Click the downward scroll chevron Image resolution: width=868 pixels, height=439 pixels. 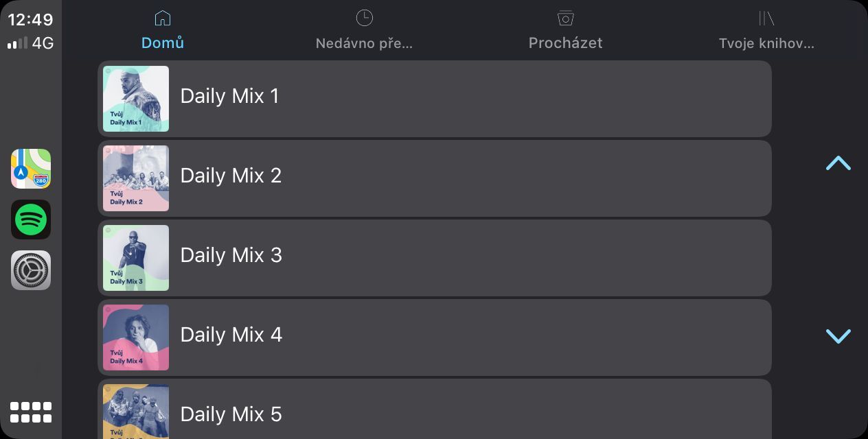tap(838, 337)
